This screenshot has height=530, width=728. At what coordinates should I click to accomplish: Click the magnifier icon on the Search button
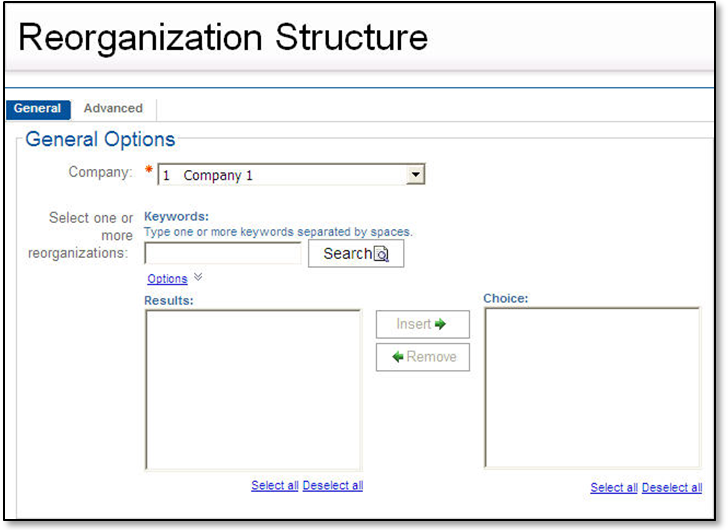coord(381,254)
